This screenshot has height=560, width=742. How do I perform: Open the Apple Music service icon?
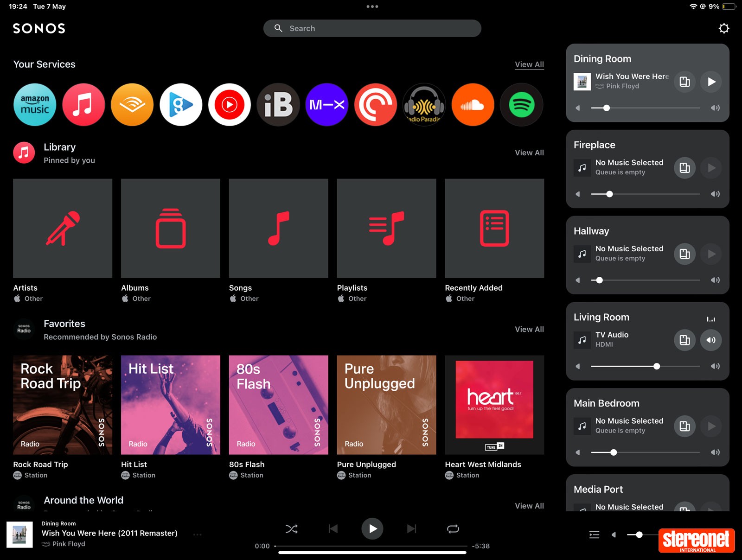tap(83, 105)
